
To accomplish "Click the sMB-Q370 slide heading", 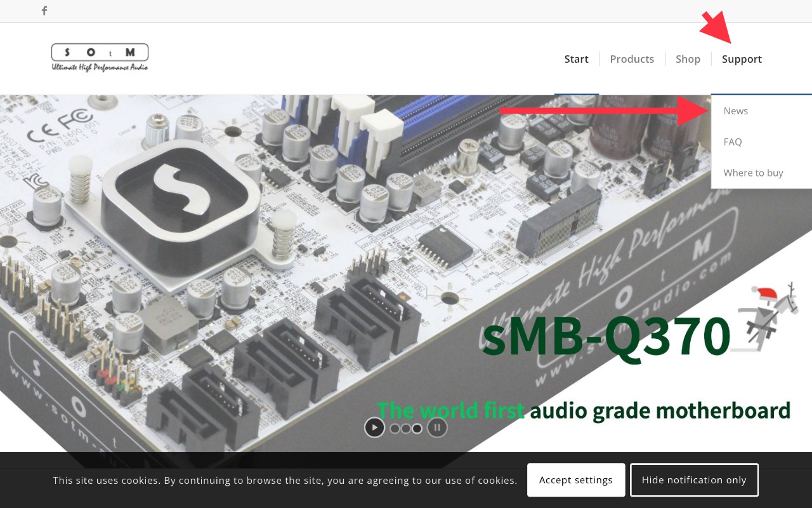I will pyautogui.click(x=607, y=337).
